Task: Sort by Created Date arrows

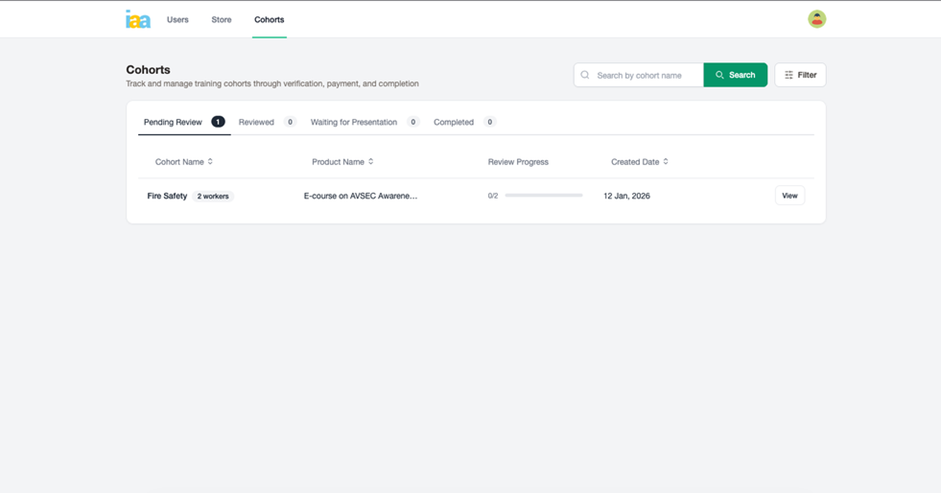Action: (x=666, y=162)
